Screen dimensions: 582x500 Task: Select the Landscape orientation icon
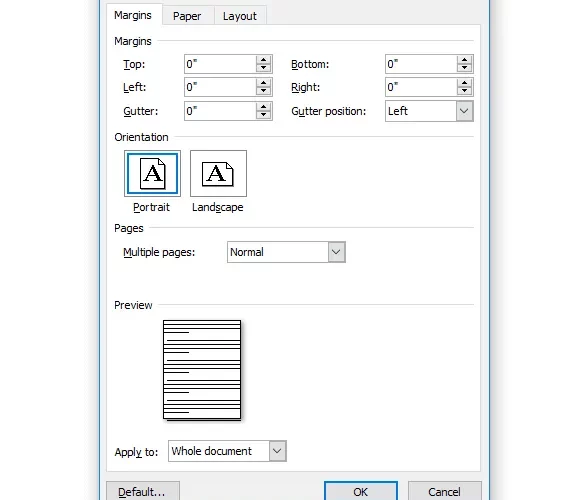click(218, 173)
